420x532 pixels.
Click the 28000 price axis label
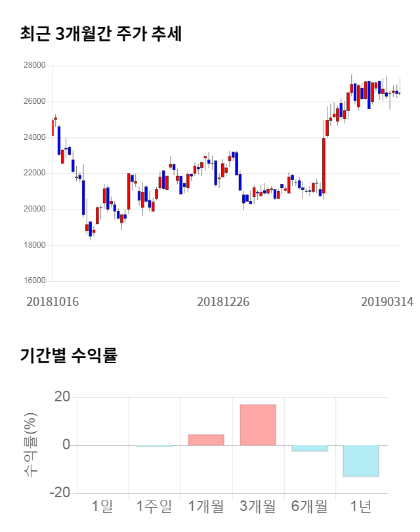point(35,66)
